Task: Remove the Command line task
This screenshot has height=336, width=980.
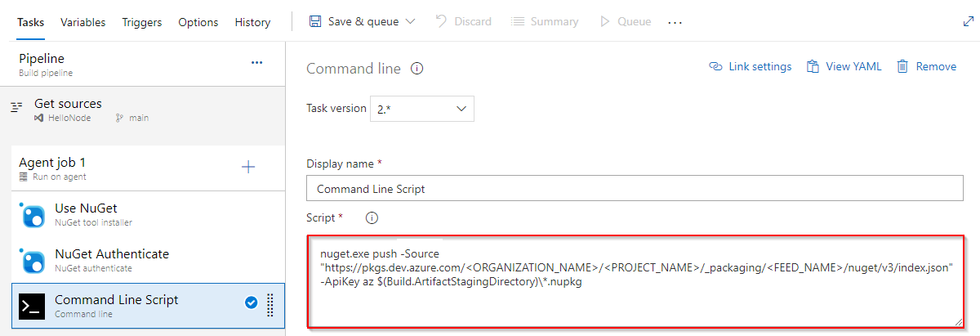Action: (x=926, y=67)
